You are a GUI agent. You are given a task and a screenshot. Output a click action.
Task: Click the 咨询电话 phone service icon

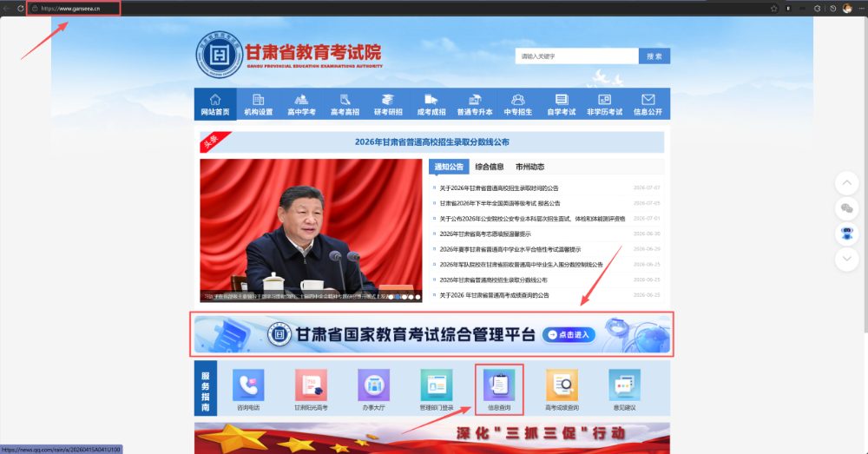pos(248,385)
